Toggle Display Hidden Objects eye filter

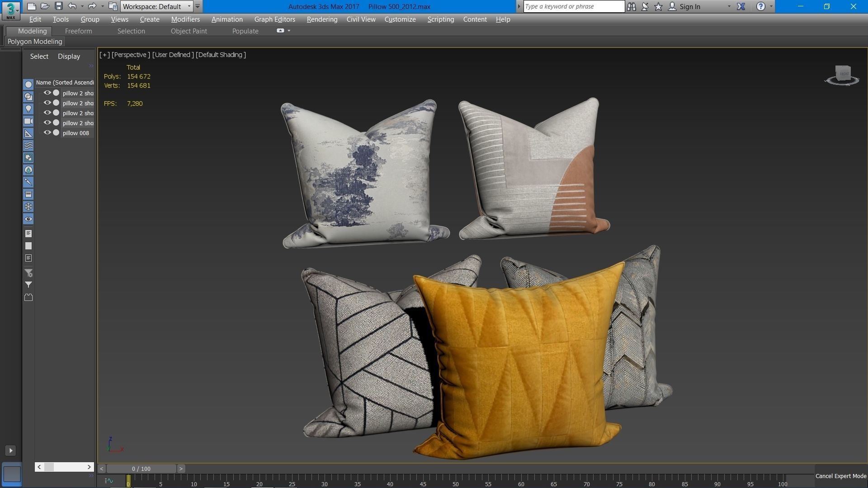(x=28, y=219)
